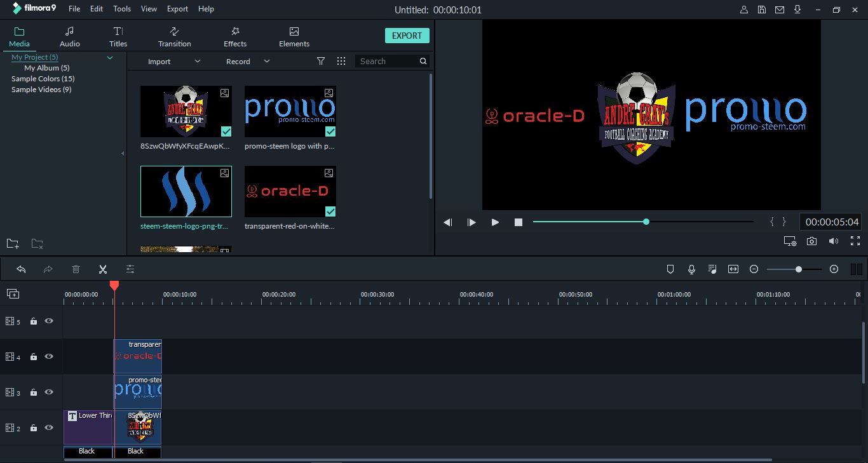Open the audio mixer icon
This screenshot has width=868, height=463.
click(x=712, y=269)
